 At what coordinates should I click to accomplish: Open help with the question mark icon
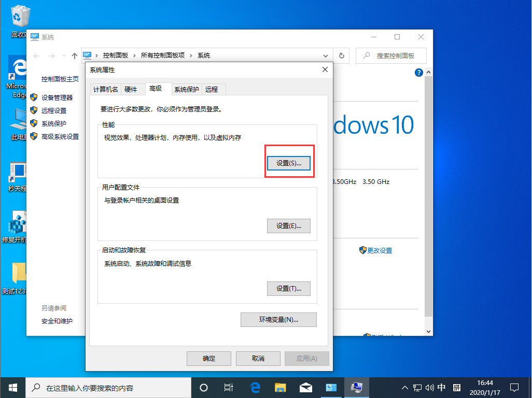418,73
